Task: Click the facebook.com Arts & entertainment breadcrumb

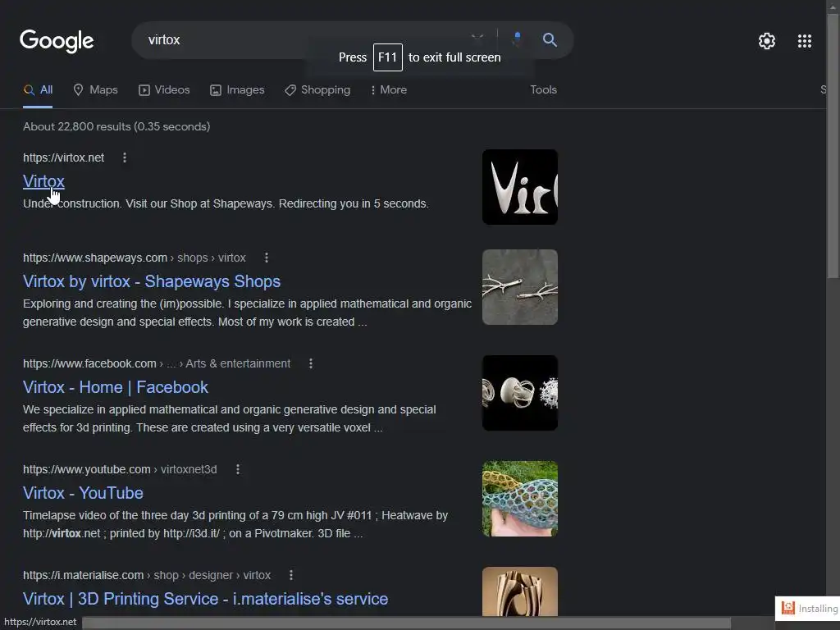Action: coord(157,363)
